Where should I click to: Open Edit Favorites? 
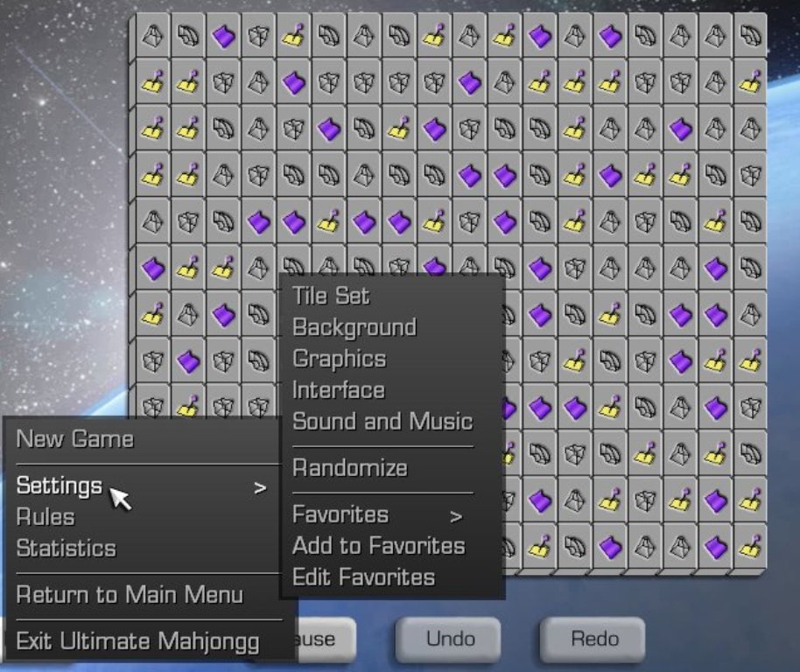coord(363,577)
